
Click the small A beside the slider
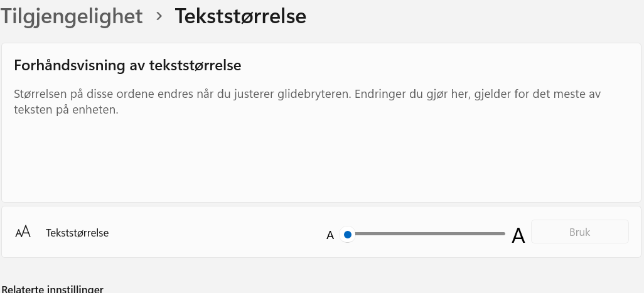330,236
